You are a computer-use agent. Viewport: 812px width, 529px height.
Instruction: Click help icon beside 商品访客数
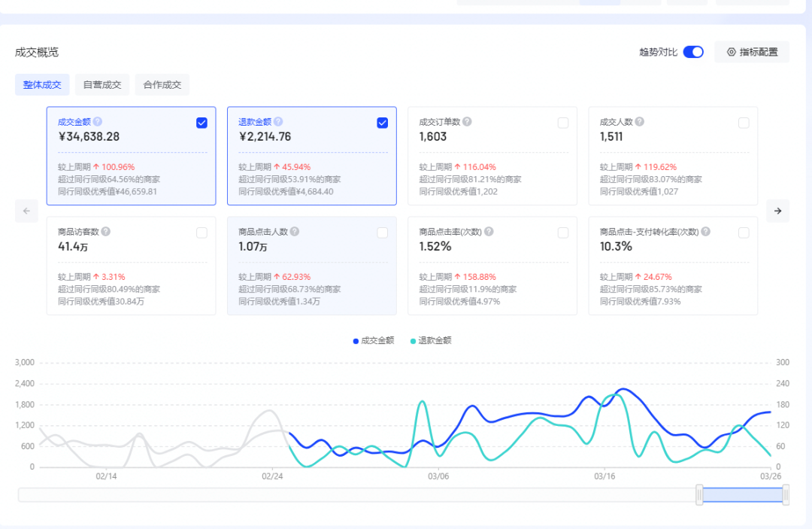[x=106, y=232]
